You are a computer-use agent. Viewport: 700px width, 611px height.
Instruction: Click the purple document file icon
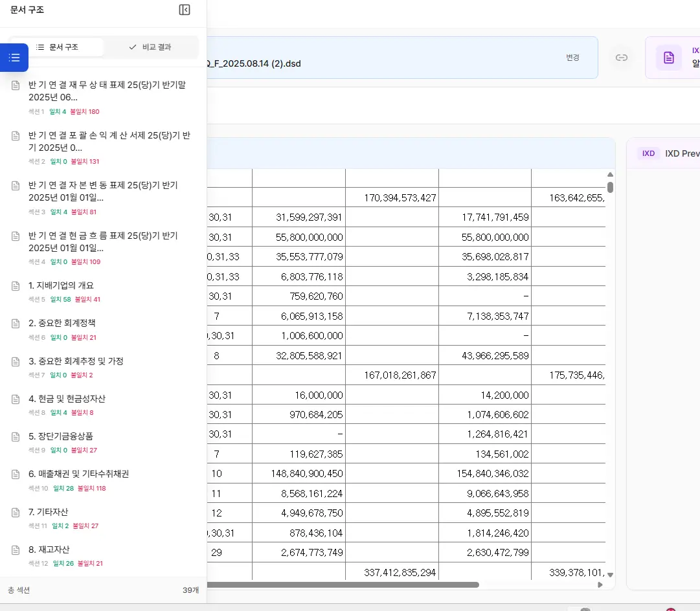point(668,58)
